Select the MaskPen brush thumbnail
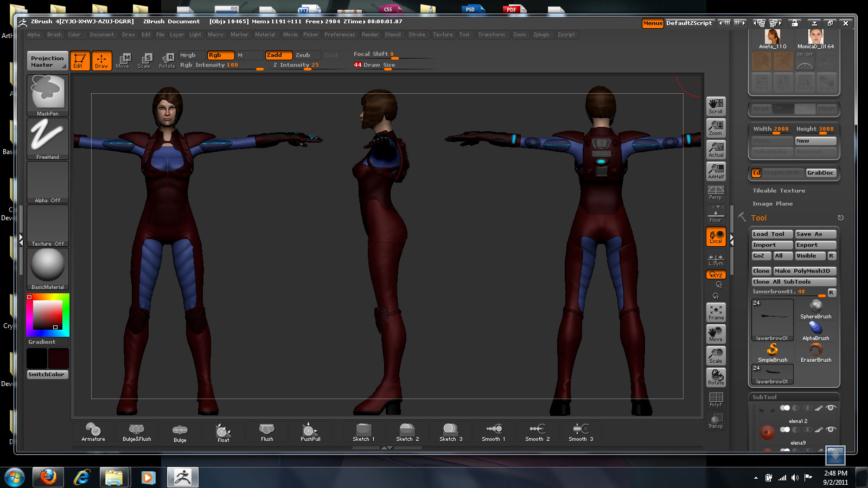868x488 pixels. pyautogui.click(x=48, y=95)
